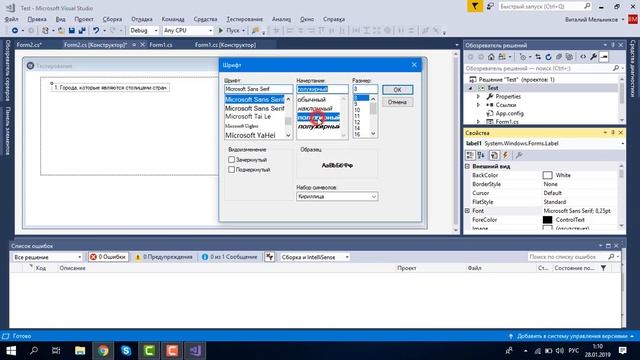Click Categorized icon in Properties panel

click(x=470, y=155)
